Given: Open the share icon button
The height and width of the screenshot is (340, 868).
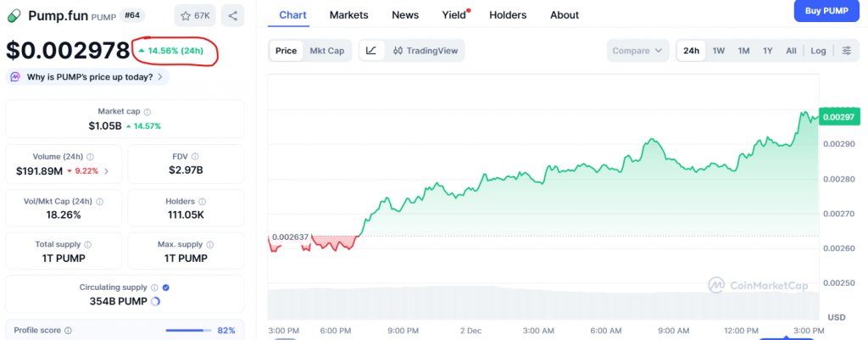Looking at the screenshot, I should 232,15.
